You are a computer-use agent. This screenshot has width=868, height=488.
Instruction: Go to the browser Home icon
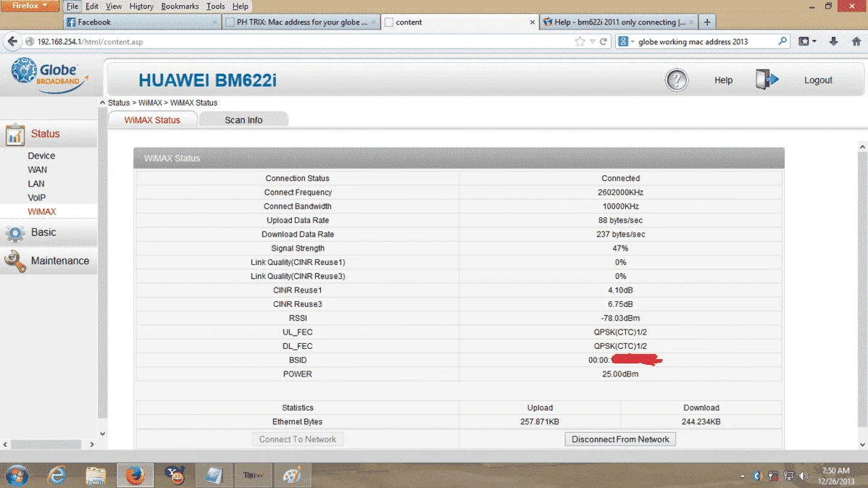856,41
